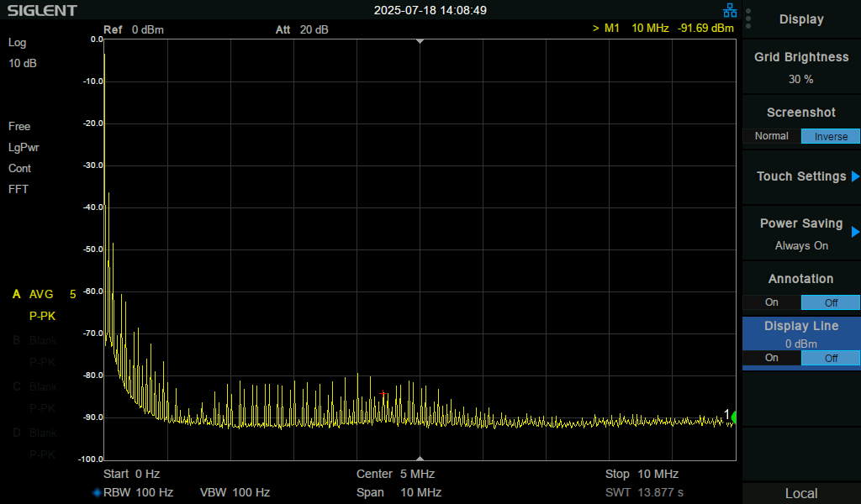861x504 pixels.
Task: Click the three-dot page indicator beside Display
Action: tap(748, 18)
